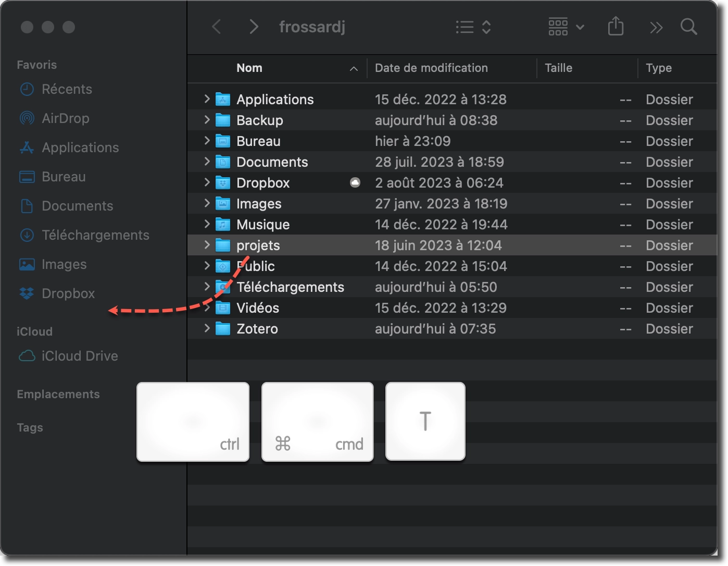Open Applications in the sidebar
This screenshot has height=566, width=728.
pyautogui.click(x=69, y=147)
